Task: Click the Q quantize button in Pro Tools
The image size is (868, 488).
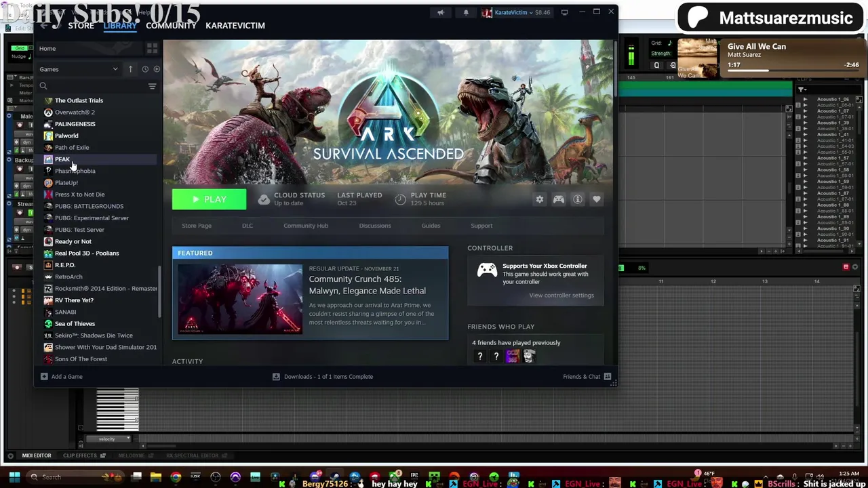Action: [656, 65]
